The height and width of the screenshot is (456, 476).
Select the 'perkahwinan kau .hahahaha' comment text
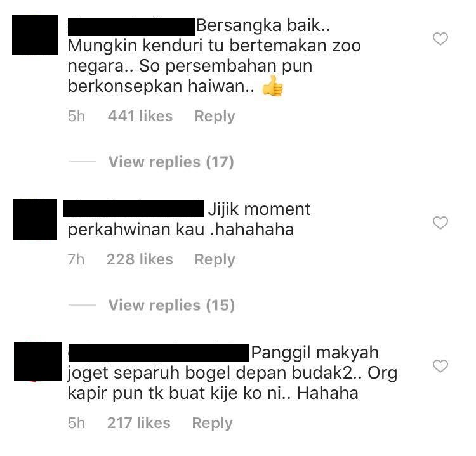point(181,230)
